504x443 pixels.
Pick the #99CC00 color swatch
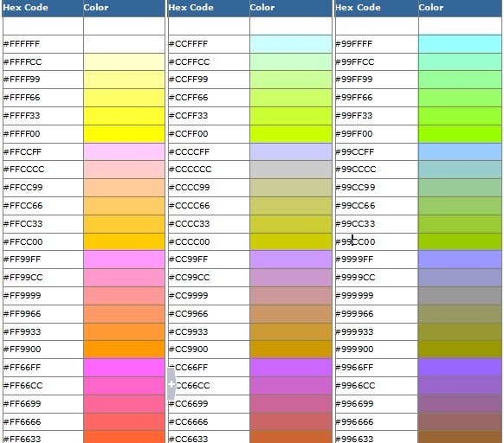[460, 242]
